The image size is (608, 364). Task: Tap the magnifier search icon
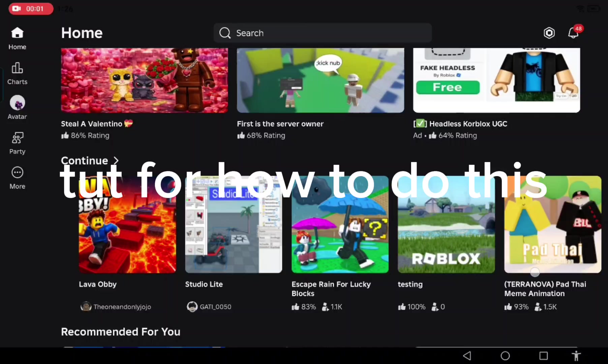pos(225,33)
